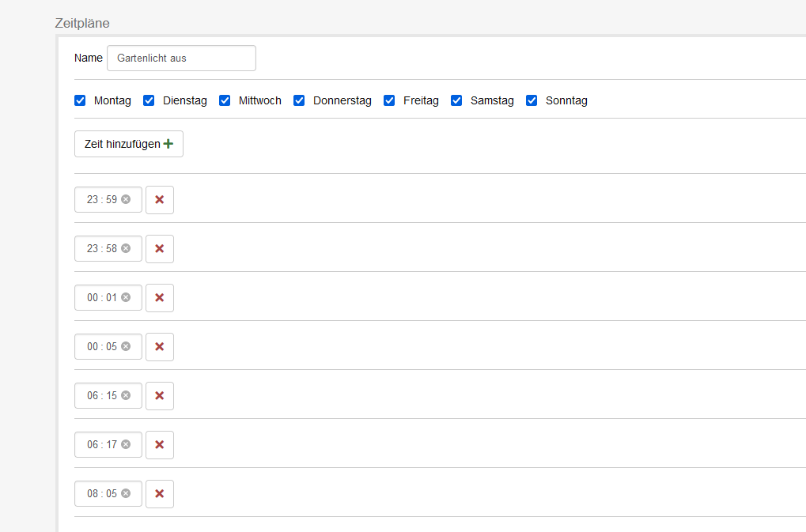Toggle the Freitag checkbox
Viewport: 806px width, 532px height.
[x=389, y=100]
